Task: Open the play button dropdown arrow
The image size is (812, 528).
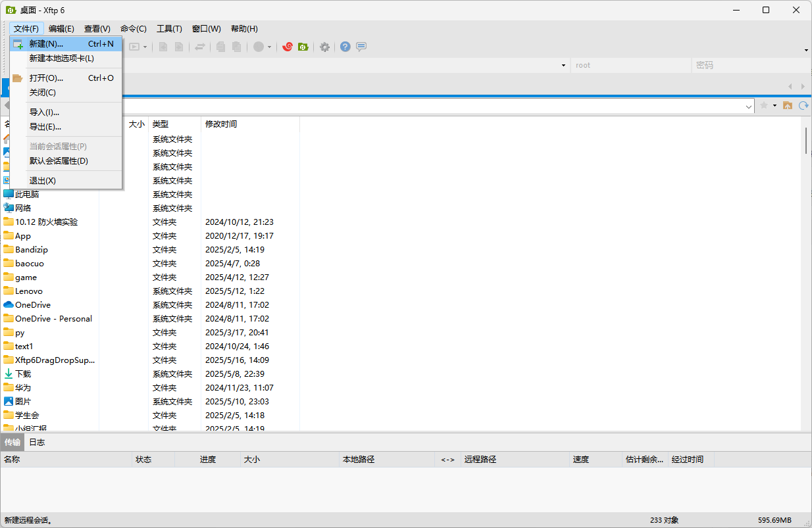Action: click(145, 47)
